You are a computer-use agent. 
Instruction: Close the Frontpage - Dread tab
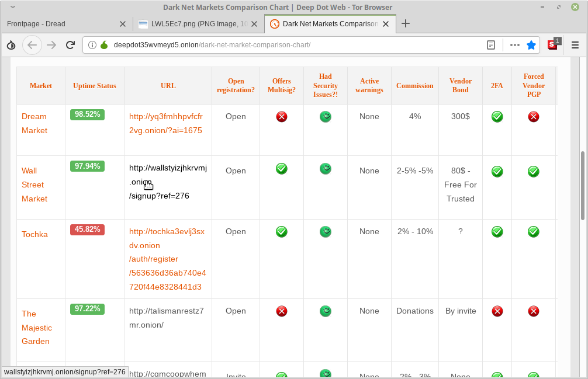(123, 24)
